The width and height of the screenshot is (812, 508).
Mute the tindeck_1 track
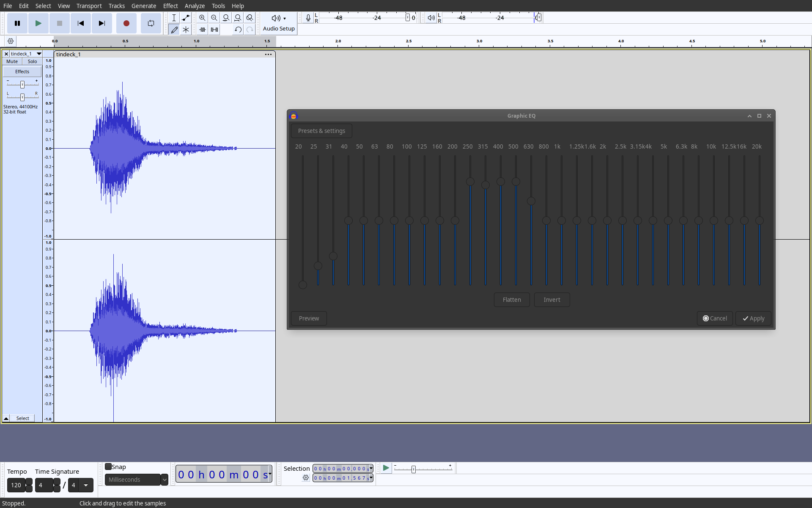pyautogui.click(x=12, y=61)
